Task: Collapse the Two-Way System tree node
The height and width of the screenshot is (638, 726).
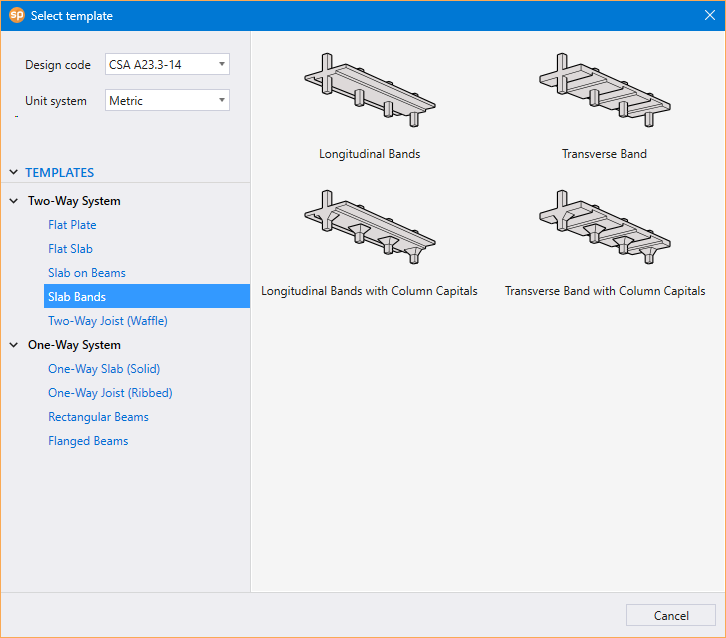Action: (x=14, y=201)
